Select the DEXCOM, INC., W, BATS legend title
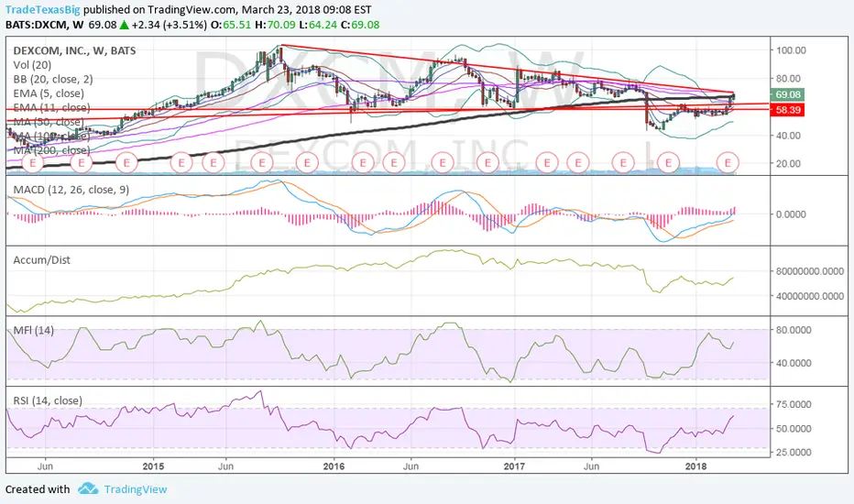The width and height of the screenshot is (854, 504). click(74, 50)
